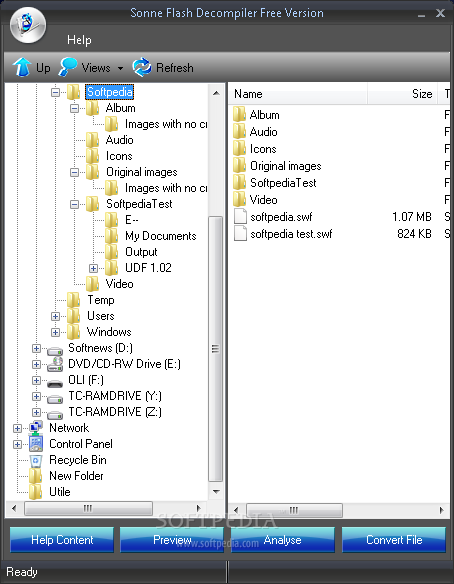Click file list horizontal scroll-right arrow
The image size is (454, 584).
(442, 510)
